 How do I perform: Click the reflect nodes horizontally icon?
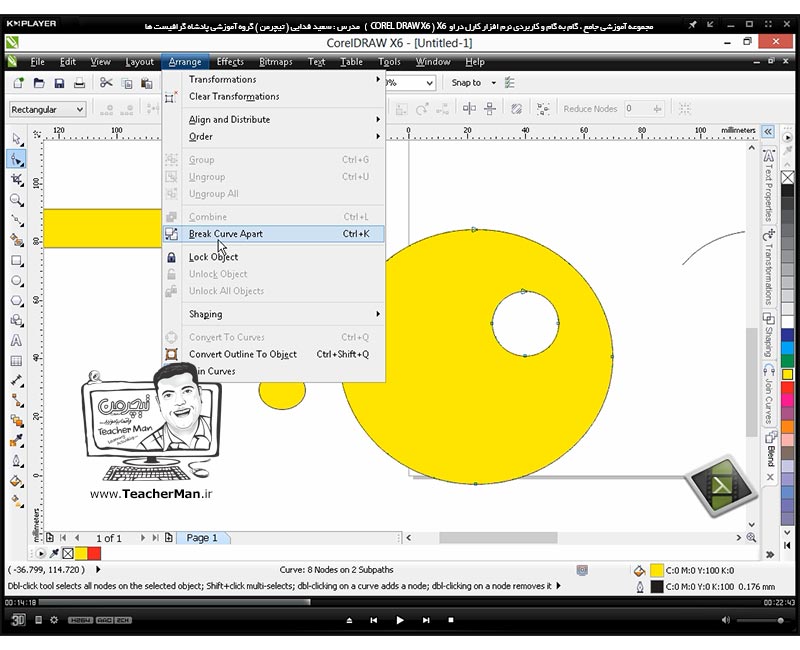[469, 108]
